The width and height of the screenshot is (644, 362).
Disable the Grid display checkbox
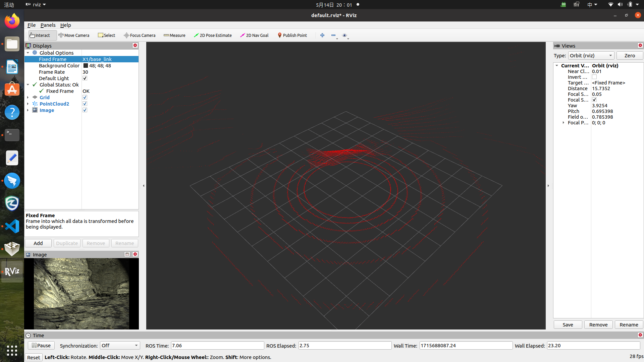tap(85, 98)
